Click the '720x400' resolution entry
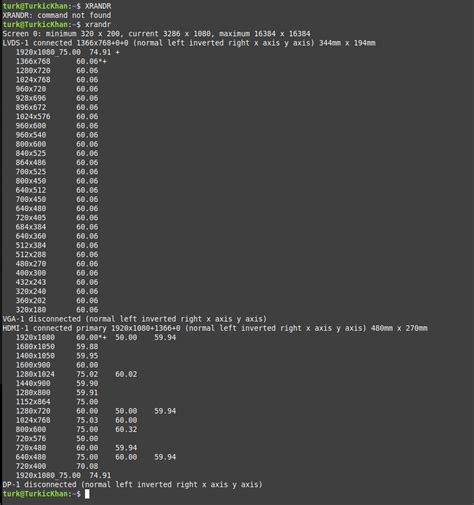 pyautogui.click(x=31, y=466)
